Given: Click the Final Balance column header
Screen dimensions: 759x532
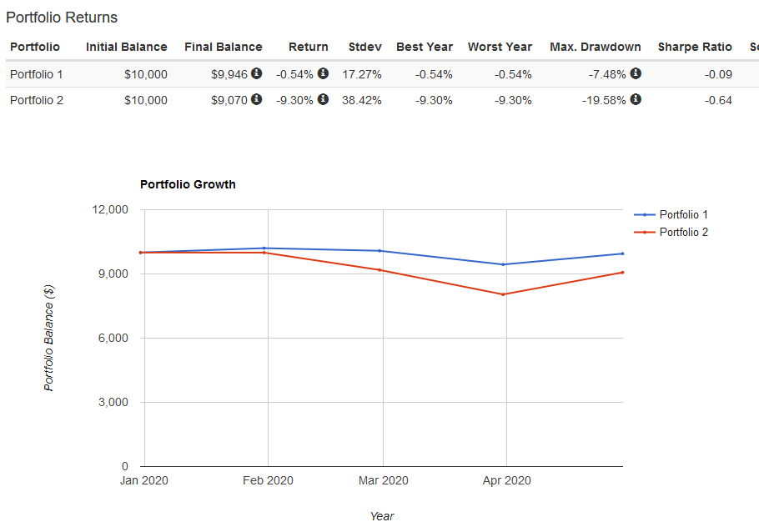Looking at the screenshot, I should (x=223, y=47).
